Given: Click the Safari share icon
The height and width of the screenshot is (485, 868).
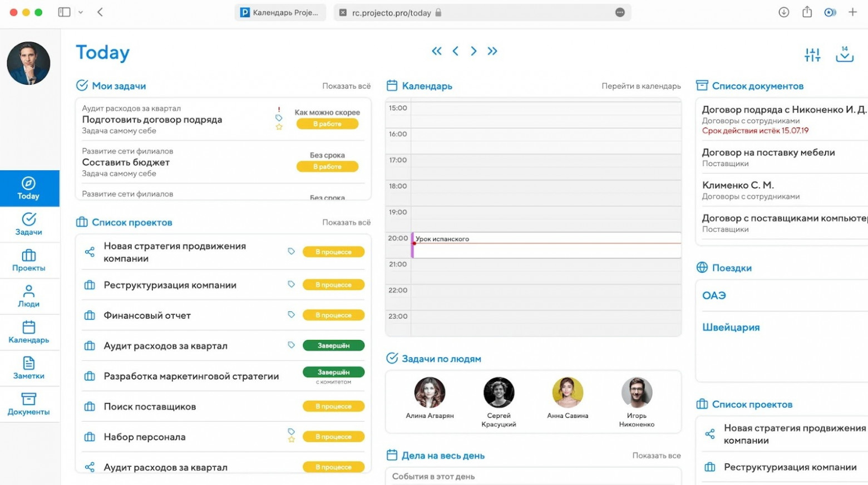Looking at the screenshot, I should pyautogui.click(x=807, y=12).
